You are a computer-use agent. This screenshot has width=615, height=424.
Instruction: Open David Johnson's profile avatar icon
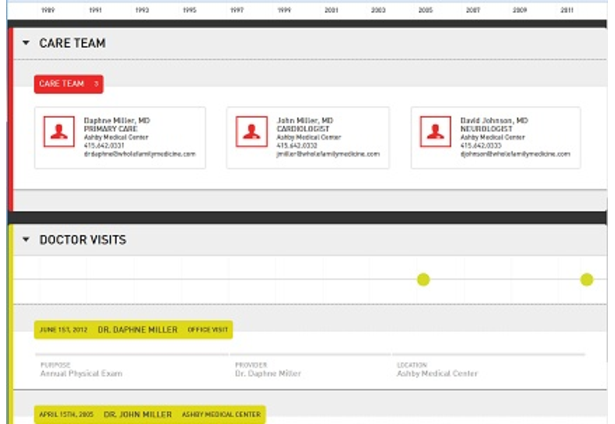point(435,132)
